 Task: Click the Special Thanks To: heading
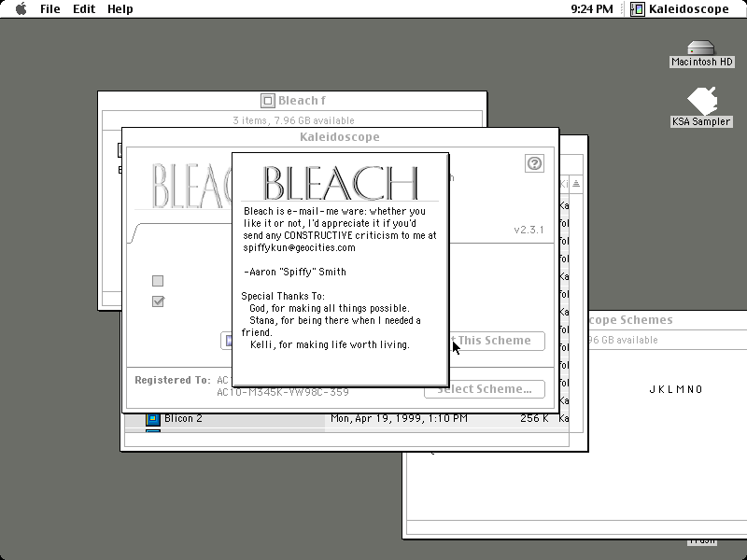click(x=283, y=296)
